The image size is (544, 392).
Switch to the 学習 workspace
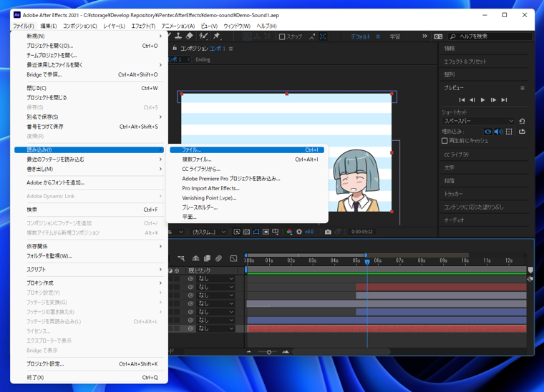[x=395, y=36]
